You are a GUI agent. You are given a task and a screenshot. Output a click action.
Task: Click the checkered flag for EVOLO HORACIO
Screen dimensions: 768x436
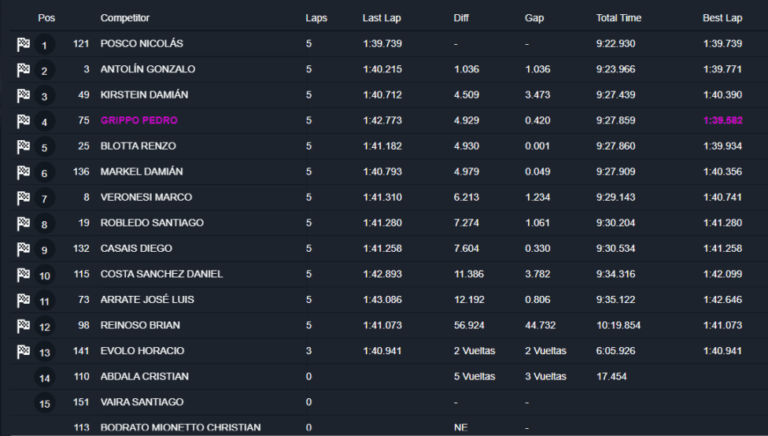pyautogui.click(x=23, y=351)
